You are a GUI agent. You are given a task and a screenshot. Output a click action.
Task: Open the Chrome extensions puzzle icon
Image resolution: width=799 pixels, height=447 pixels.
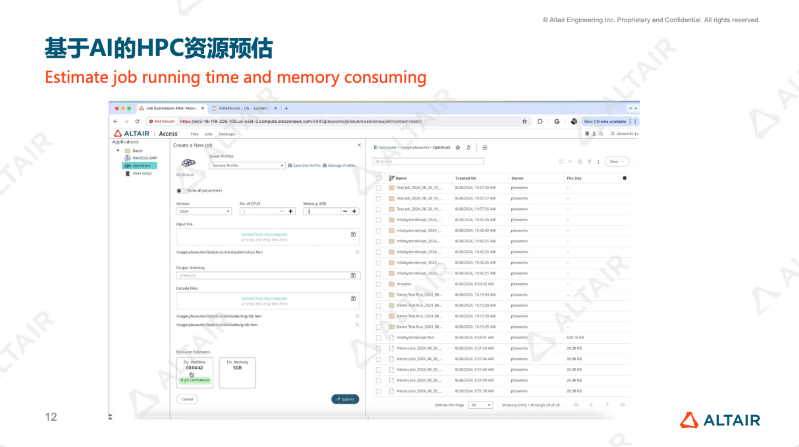click(x=540, y=121)
